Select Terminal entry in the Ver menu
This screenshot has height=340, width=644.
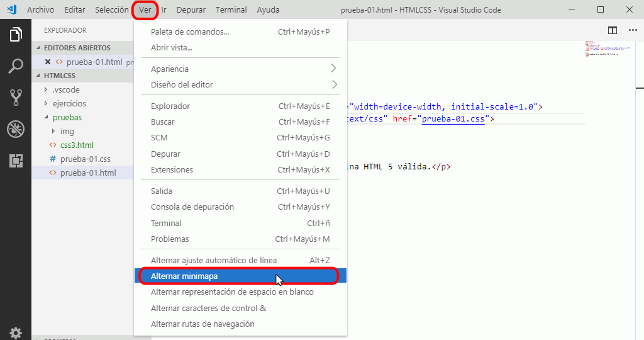coord(241,223)
